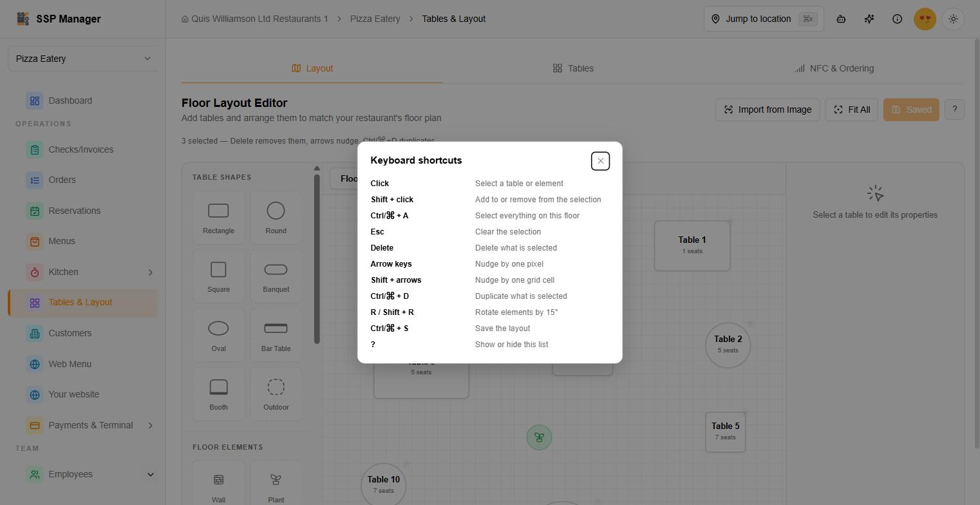Expand the Kitchen submenu
This screenshot has width=980, height=505.
[x=151, y=272]
